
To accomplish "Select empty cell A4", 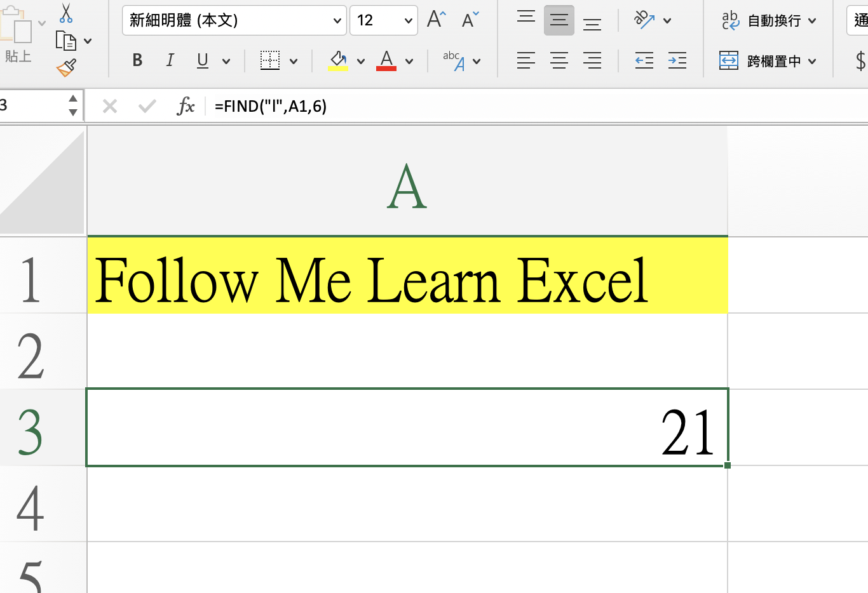I will click(407, 503).
